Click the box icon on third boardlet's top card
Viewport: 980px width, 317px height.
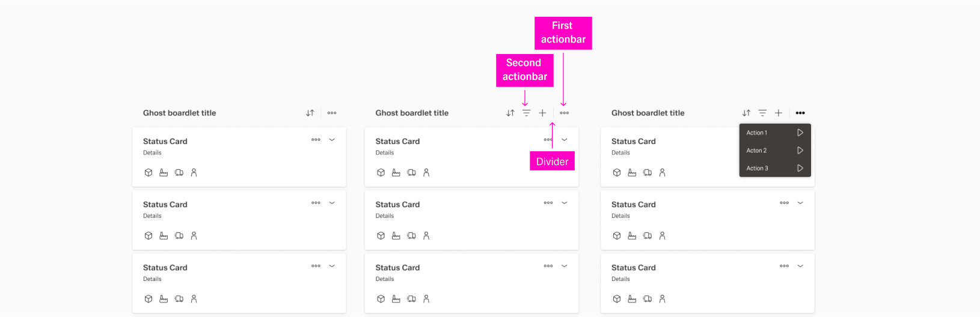617,172
